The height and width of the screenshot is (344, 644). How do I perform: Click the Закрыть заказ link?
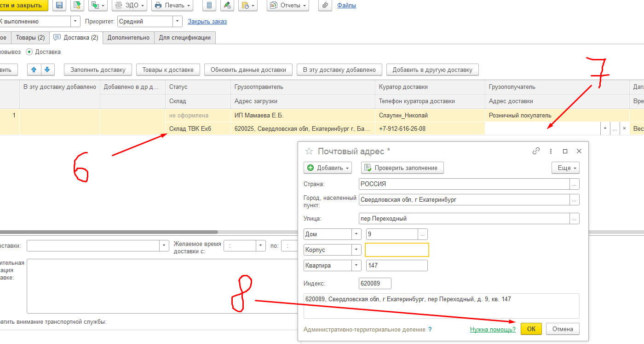click(207, 21)
